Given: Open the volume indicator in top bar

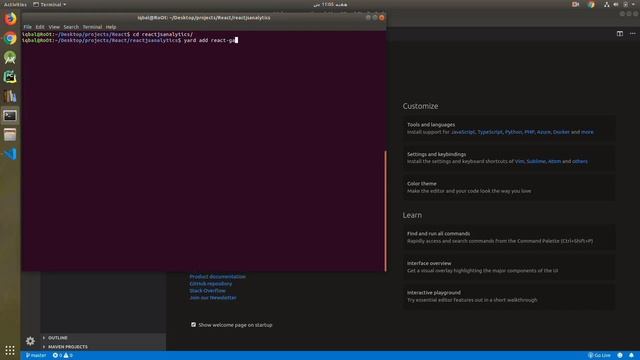Looking at the screenshot, I should point(616,4).
